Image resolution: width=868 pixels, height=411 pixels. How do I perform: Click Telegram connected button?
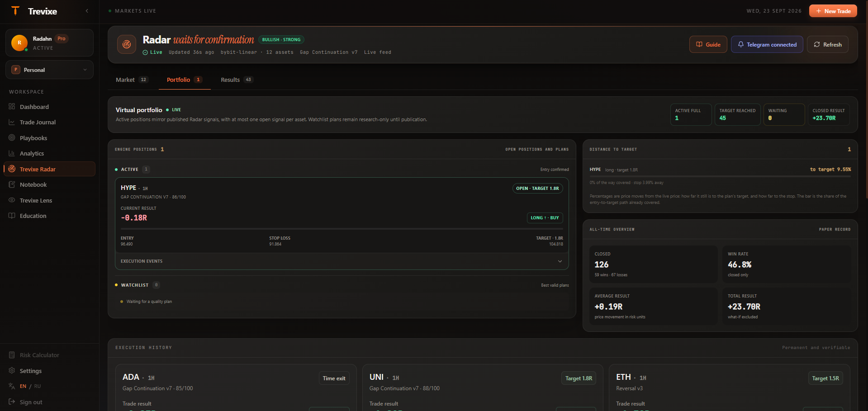(767, 44)
